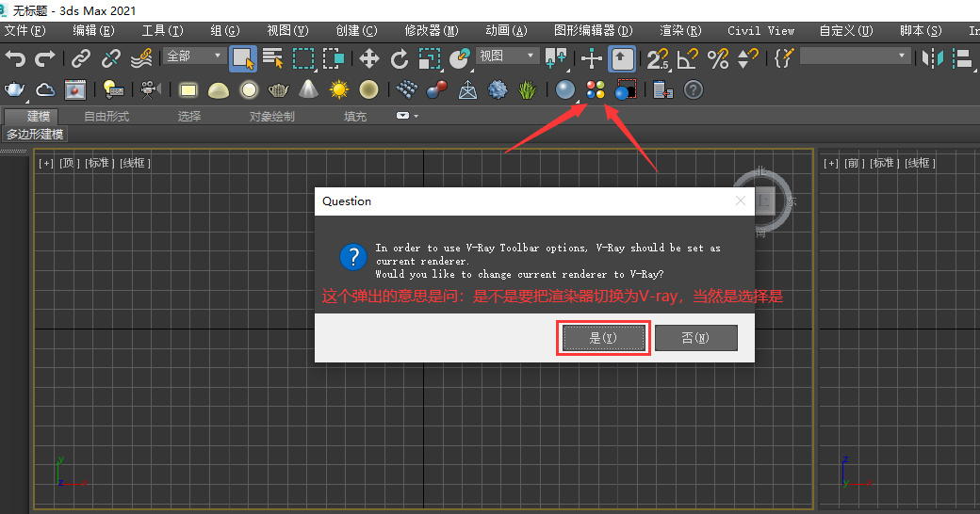Click the V-Ray physical camera icon

(x=148, y=90)
